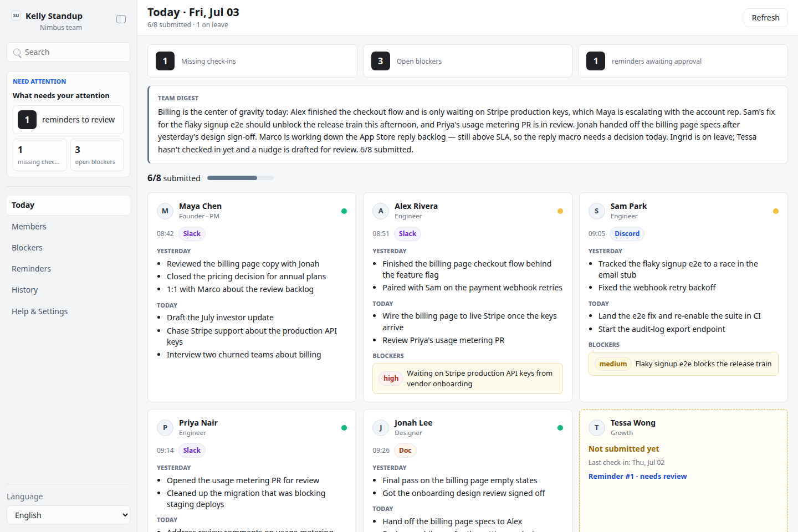
Task: Click the 6/8 submitted progress bar
Action: tap(241, 178)
